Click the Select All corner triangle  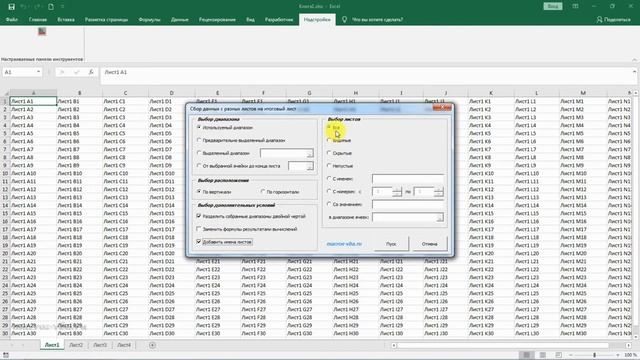click(x=6, y=93)
